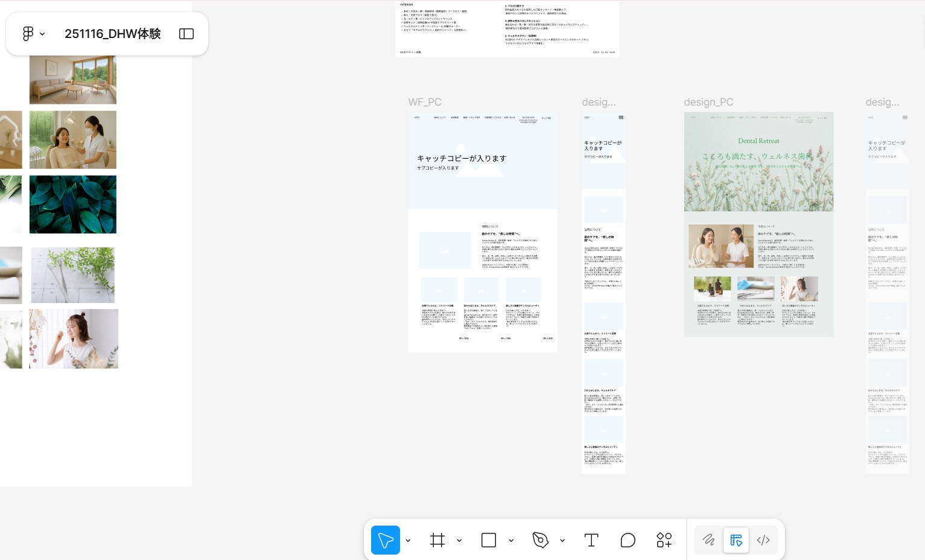This screenshot has height=560, width=925.
Task: Select the Pen tool
Action: pos(541,540)
